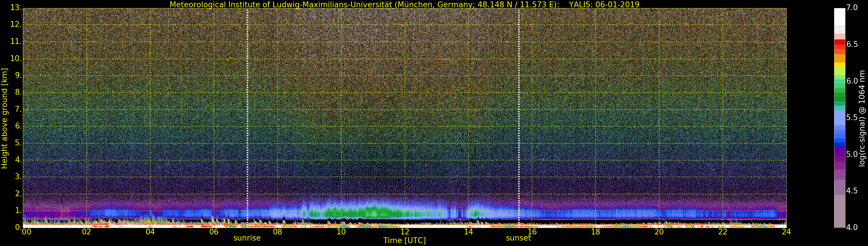Click the "2." tick on the height axis
Screen dimensions: 868x246
pos(18,193)
